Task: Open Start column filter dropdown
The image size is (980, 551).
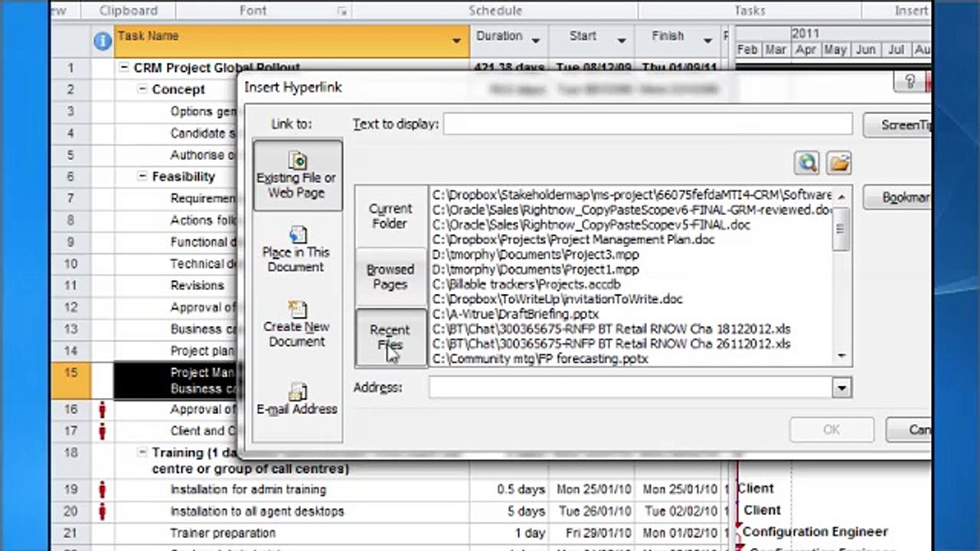Action: tap(622, 41)
